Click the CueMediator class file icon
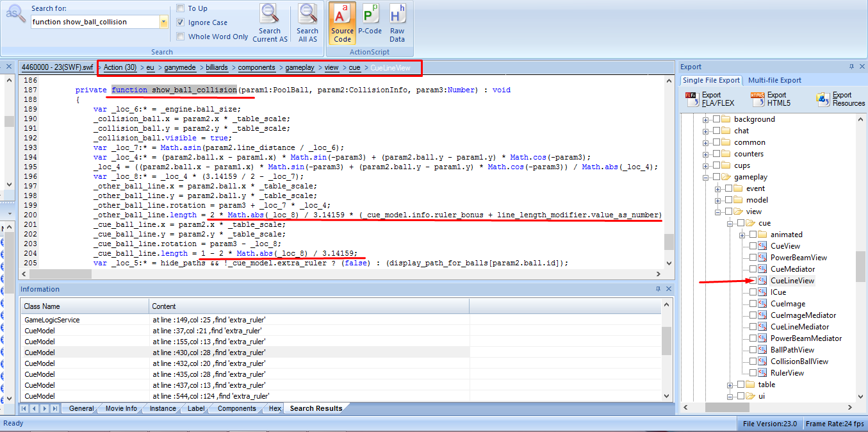 762,269
